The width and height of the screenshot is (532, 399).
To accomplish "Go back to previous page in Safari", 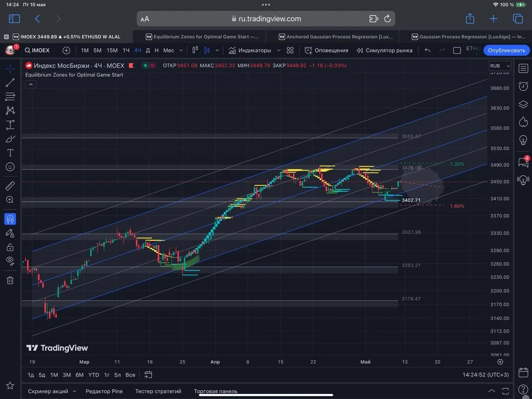I will pyautogui.click(x=37, y=19).
